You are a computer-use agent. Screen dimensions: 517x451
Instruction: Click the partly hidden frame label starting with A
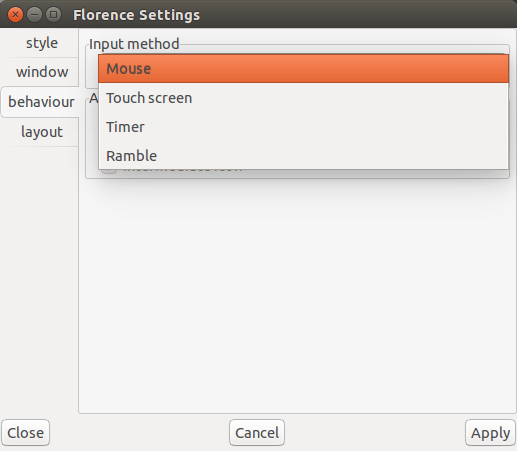pos(93,98)
